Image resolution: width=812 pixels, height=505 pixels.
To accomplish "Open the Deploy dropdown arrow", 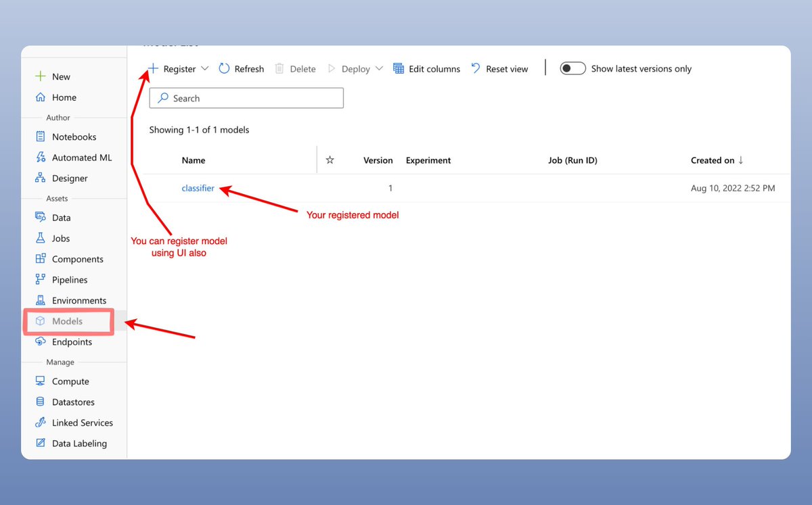I will coord(380,68).
